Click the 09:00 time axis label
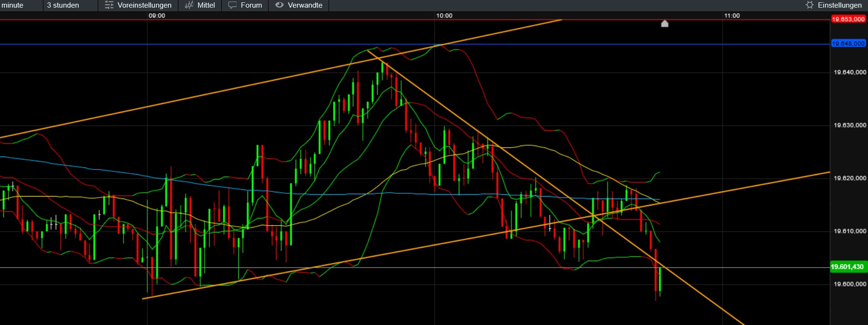868x325 pixels. tap(157, 16)
